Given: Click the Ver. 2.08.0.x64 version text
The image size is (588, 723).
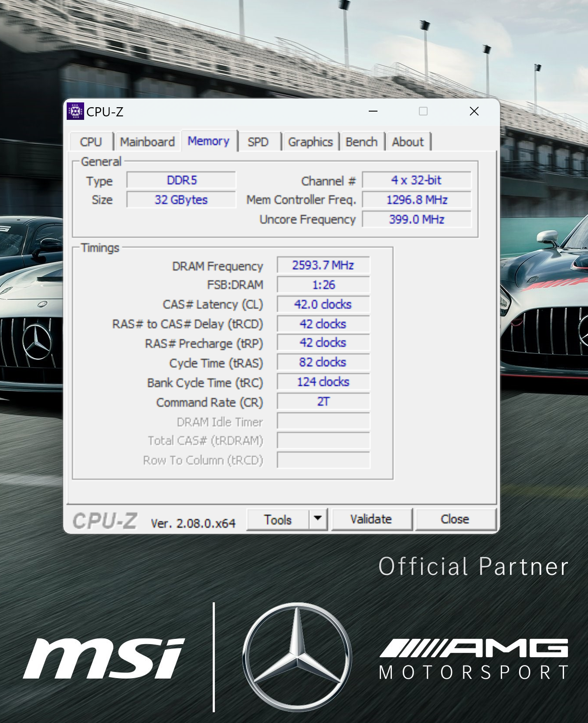Looking at the screenshot, I should [193, 523].
